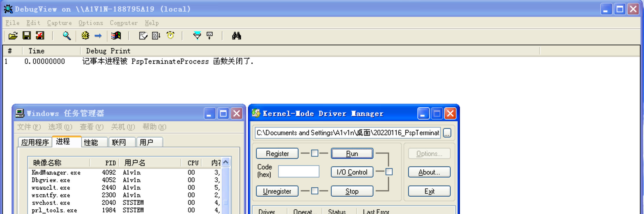Click the process list scroll-up arrow
This screenshot has height=214, width=644.
(226, 162)
